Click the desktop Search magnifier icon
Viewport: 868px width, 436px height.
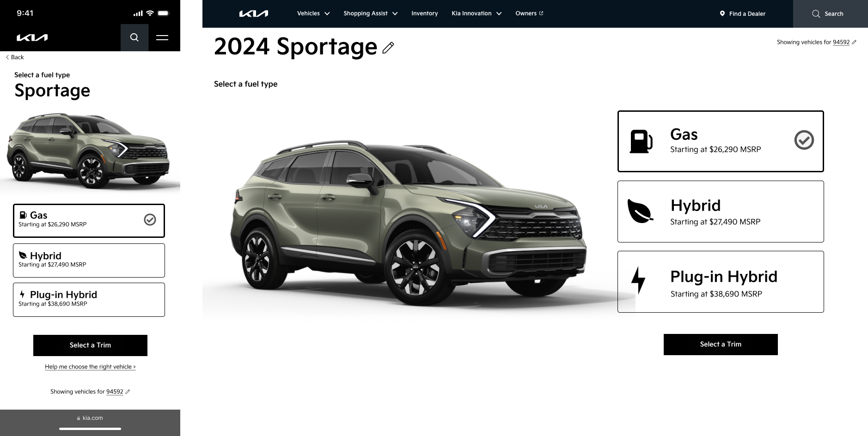click(816, 14)
